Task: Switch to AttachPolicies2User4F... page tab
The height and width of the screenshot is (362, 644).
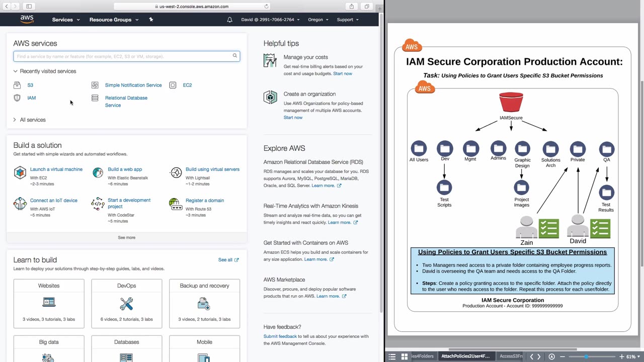Action: (x=465, y=356)
